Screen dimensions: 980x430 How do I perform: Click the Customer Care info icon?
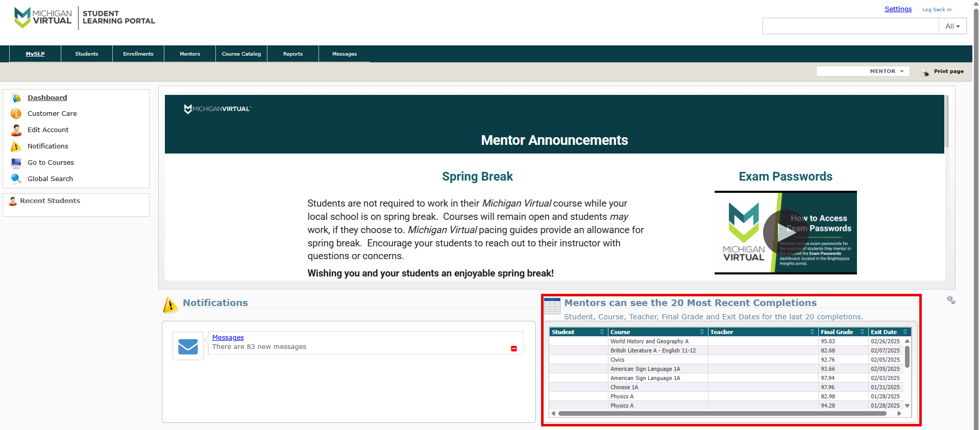pyautogui.click(x=16, y=114)
